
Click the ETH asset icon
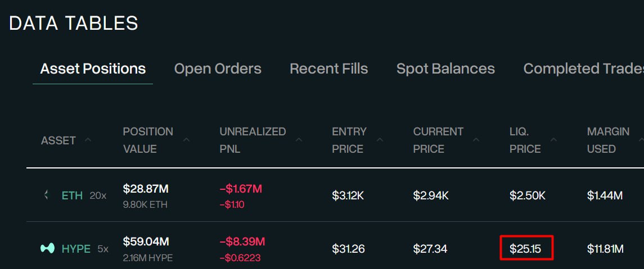point(46,195)
